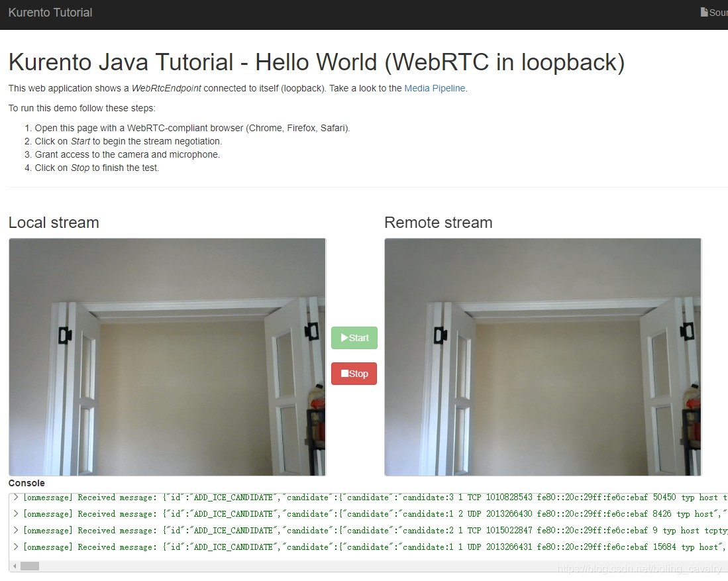Click the console horizontal scrollbar thumb
This screenshot has width=728, height=581.
tap(30, 566)
